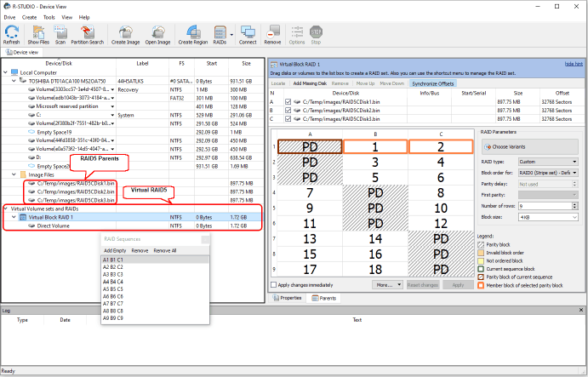The height and width of the screenshot is (377, 588).
Task: Select PD block in row 1 column A
Action: click(310, 146)
